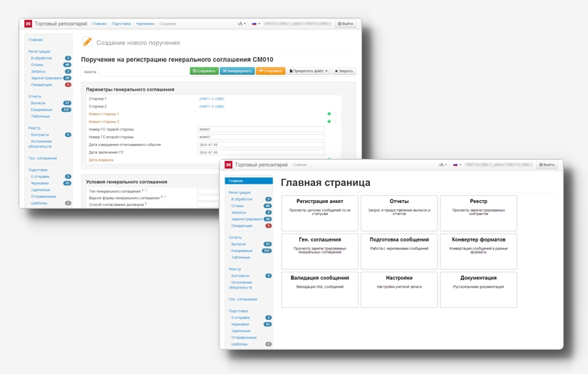The width and height of the screenshot is (588, 374).
Task: Click the Закрыть button in the toolbar
Action: [344, 71]
